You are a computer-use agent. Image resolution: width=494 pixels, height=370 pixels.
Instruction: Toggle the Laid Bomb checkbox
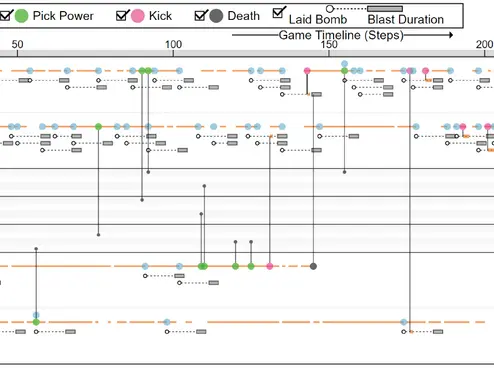[278, 12]
